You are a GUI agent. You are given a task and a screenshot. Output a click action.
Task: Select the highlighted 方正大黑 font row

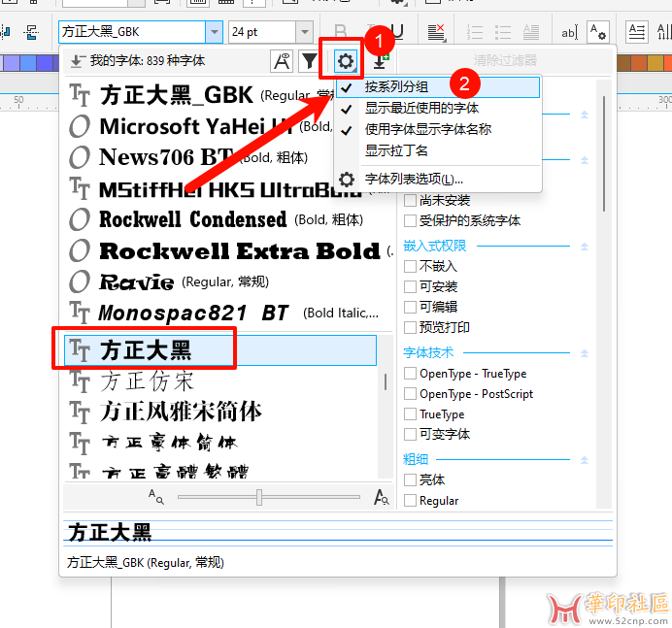(x=220, y=350)
